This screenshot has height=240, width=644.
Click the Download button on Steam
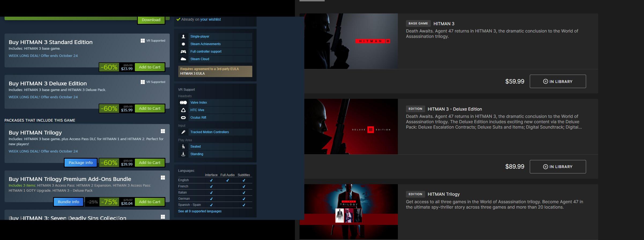coord(151,20)
